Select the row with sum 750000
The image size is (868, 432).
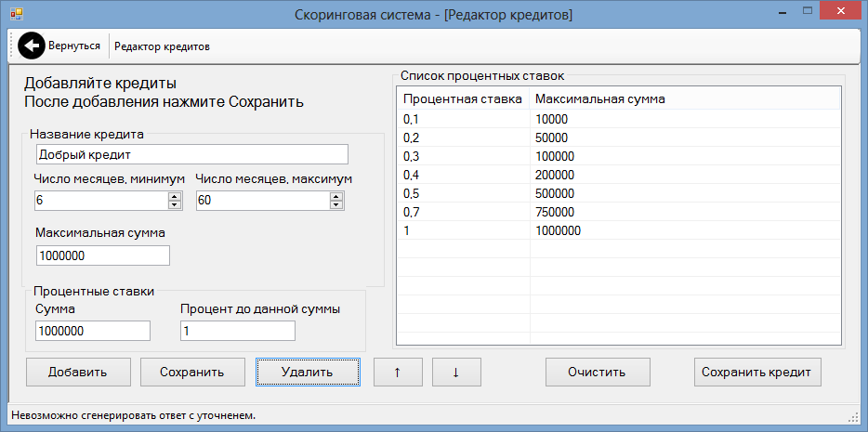click(618, 212)
